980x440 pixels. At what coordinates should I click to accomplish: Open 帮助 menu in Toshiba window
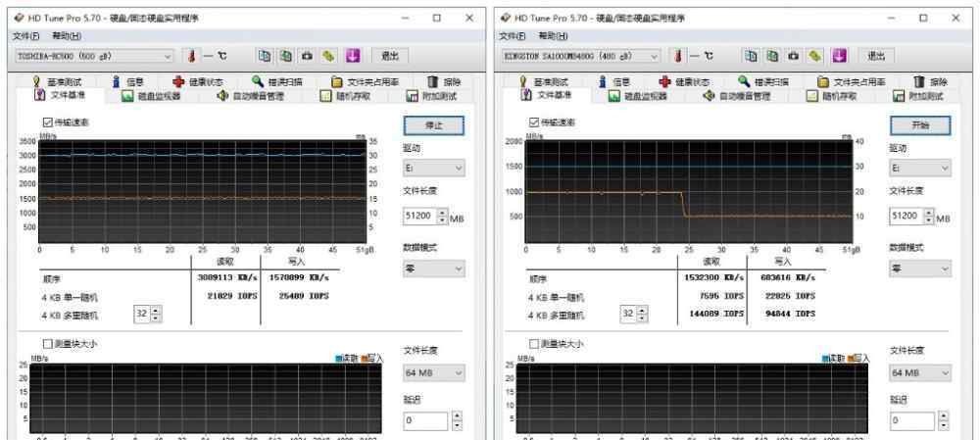coord(67,36)
